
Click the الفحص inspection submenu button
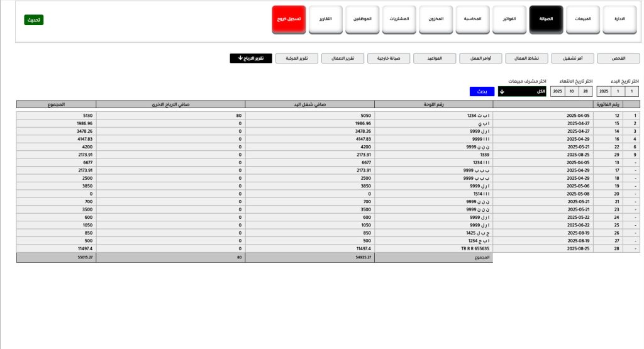pyautogui.click(x=618, y=58)
